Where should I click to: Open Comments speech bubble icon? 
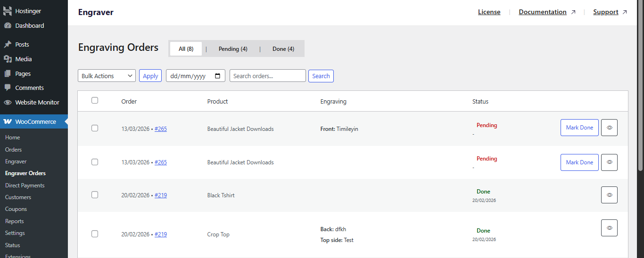click(x=8, y=88)
